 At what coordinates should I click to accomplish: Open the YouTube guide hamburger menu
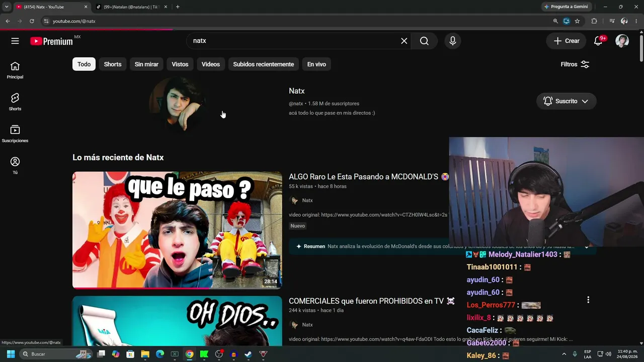[15, 41]
